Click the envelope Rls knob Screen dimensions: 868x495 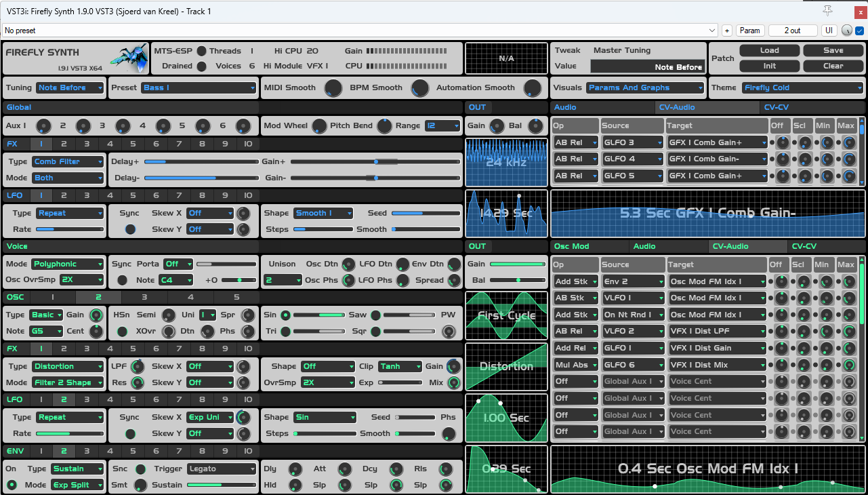click(445, 469)
